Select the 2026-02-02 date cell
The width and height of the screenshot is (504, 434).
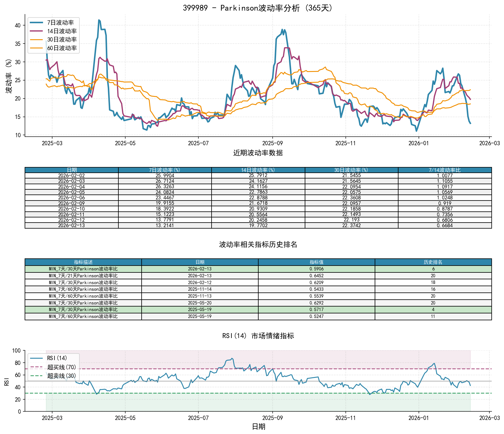pos(71,176)
